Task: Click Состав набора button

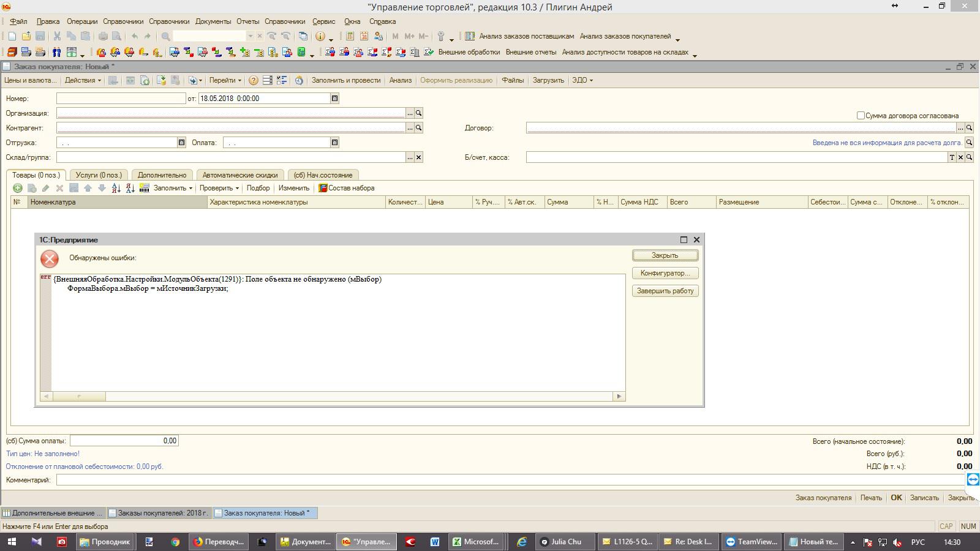Action: tap(347, 189)
